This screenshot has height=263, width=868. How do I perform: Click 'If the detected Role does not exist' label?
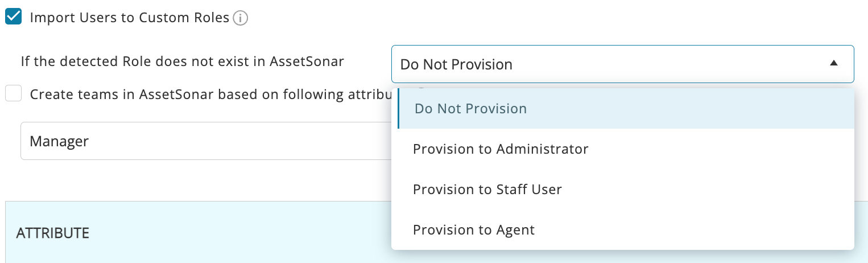click(182, 61)
